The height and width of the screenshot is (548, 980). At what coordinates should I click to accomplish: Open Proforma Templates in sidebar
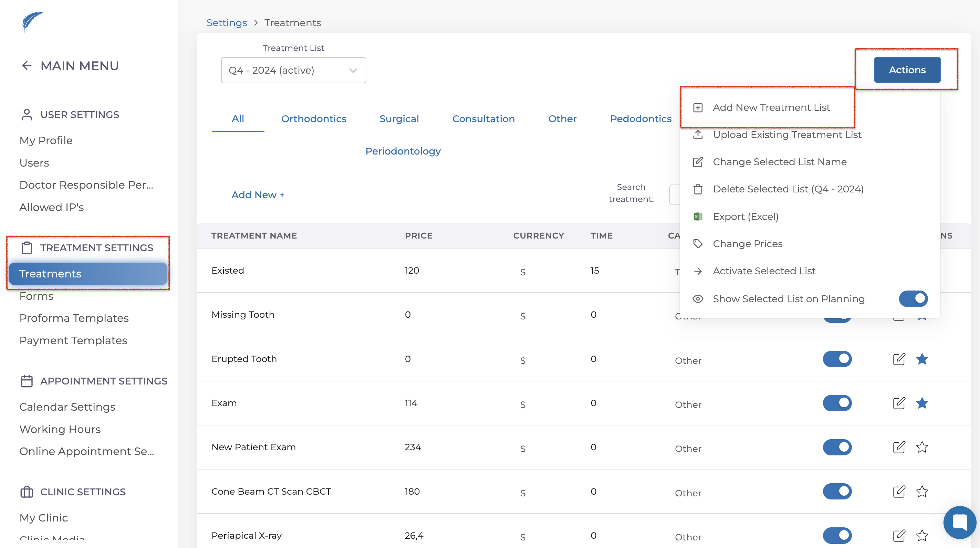click(74, 318)
